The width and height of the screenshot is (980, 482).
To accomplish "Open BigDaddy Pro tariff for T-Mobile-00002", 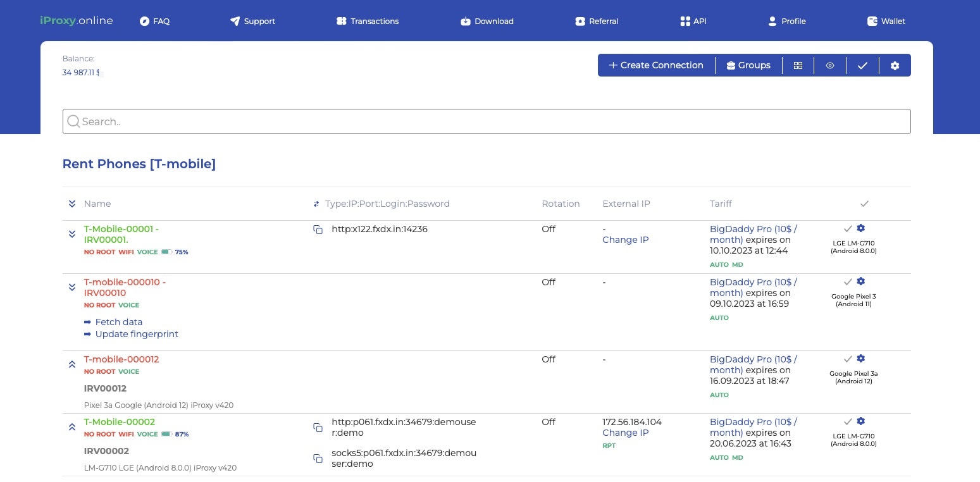I will 753,427.
